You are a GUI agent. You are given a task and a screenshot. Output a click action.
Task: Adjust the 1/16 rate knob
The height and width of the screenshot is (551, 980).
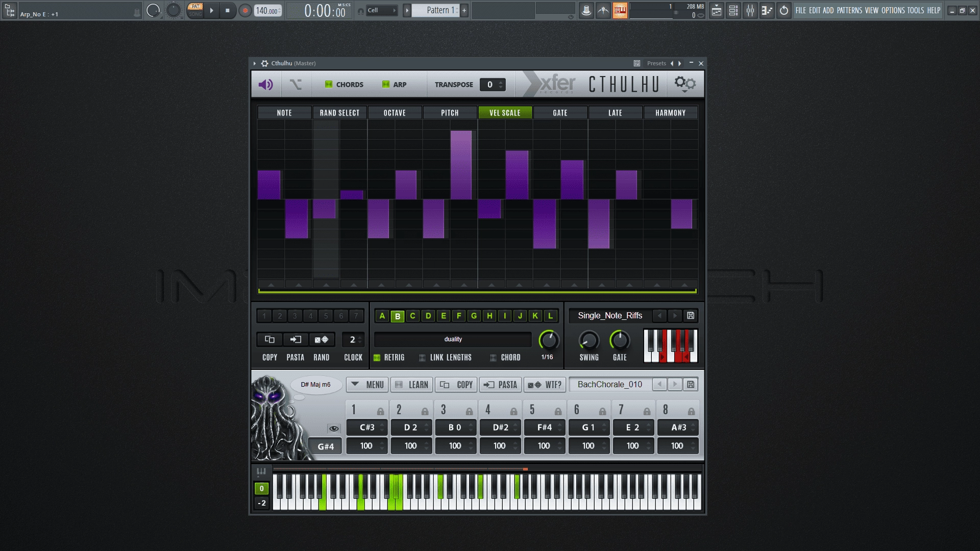(x=549, y=340)
